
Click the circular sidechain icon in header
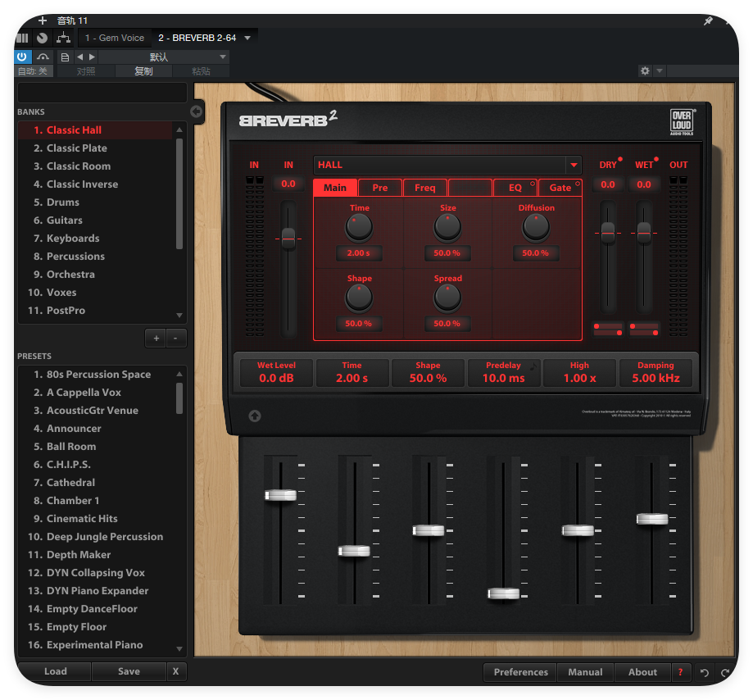43,38
